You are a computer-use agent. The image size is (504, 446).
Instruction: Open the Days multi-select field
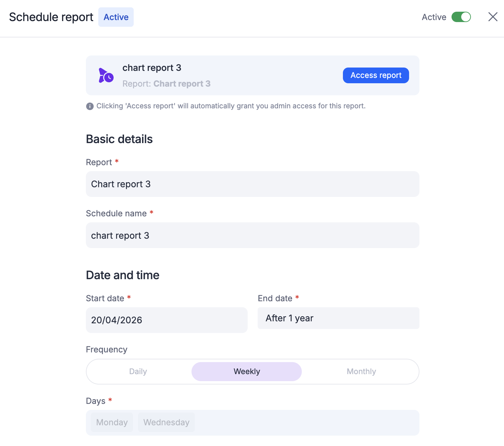[x=301, y=423]
